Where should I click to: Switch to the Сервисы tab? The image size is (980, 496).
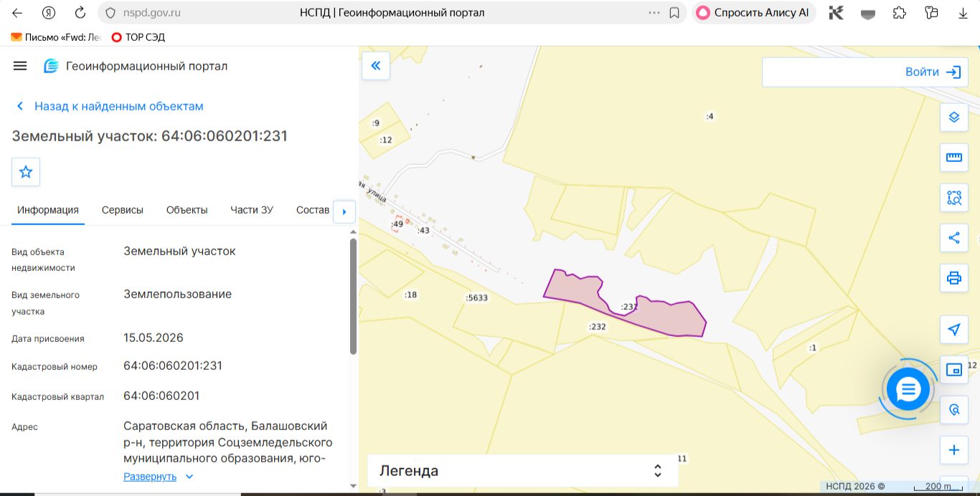click(123, 210)
